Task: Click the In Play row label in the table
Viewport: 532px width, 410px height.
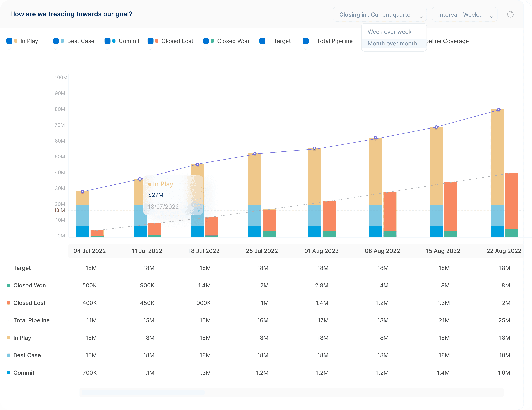Action: (x=22, y=338)
